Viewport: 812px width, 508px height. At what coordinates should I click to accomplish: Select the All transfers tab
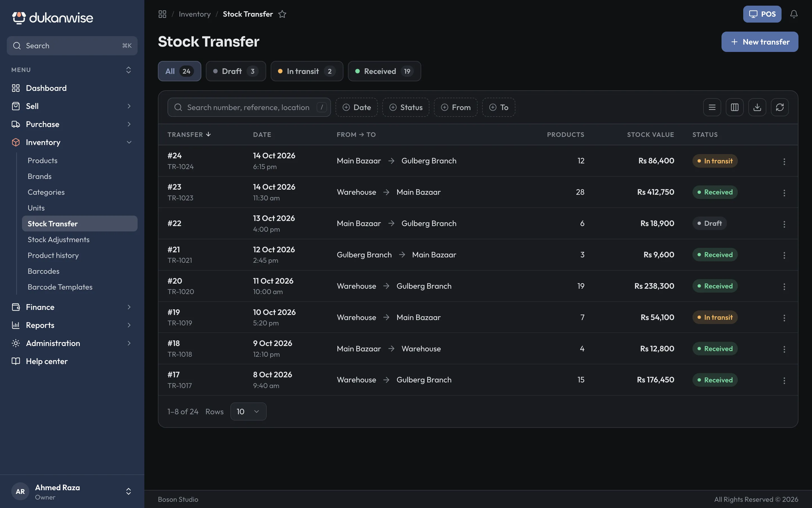(180, 71)
